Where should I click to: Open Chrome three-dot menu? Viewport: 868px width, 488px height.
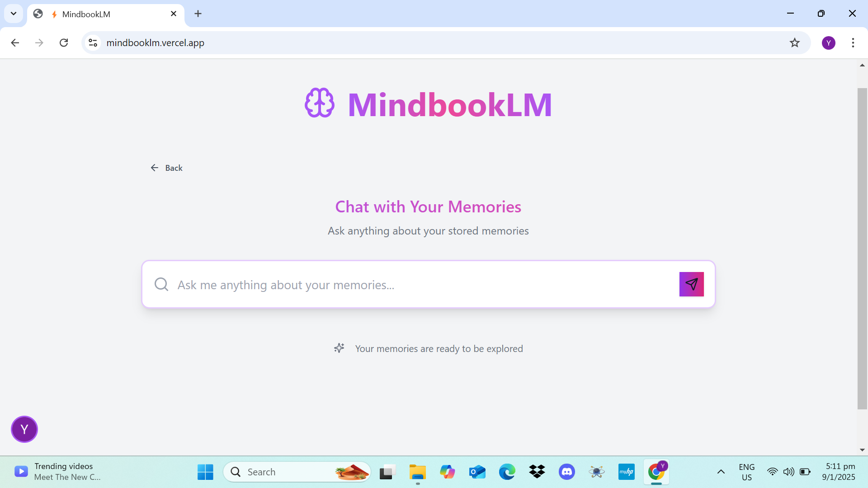click(x=853, y=42)
